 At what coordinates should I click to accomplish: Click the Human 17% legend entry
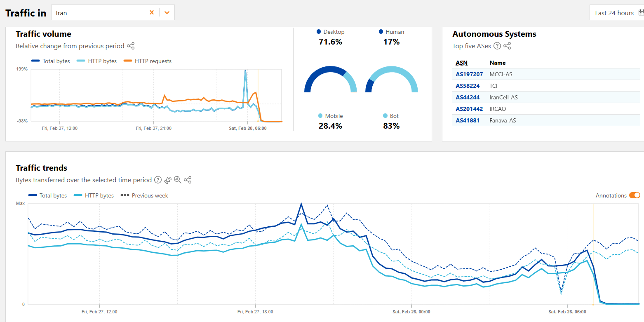coord(391,37)
